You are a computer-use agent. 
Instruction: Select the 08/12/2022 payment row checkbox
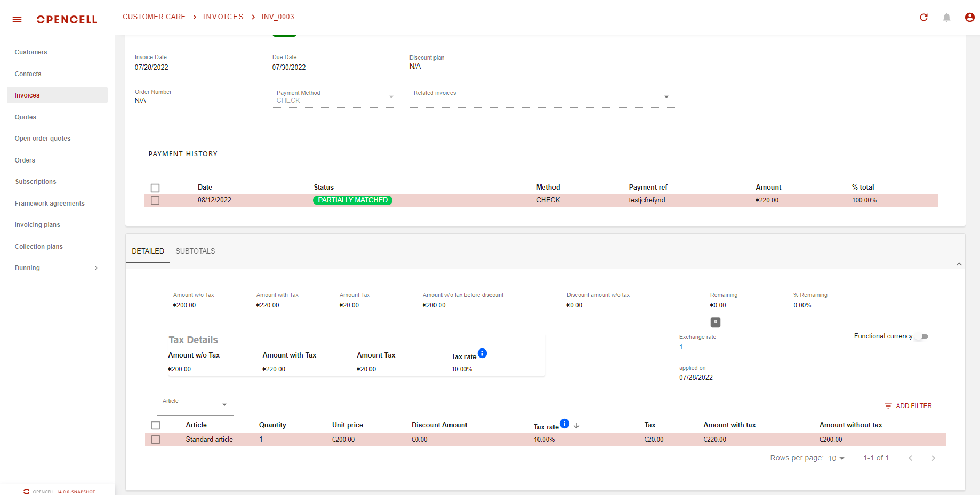tap(155, 200)
